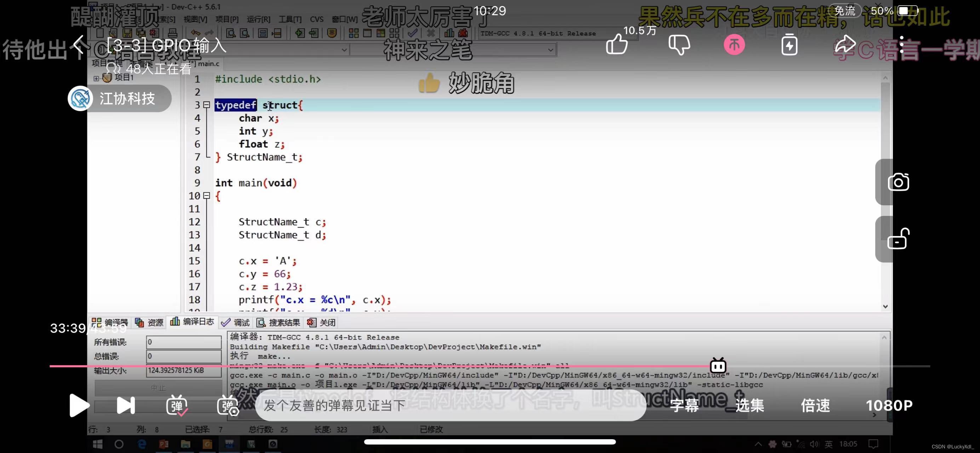Click the danmaku text input field
The height and width of the screenshot is (453, 980).
451,406
